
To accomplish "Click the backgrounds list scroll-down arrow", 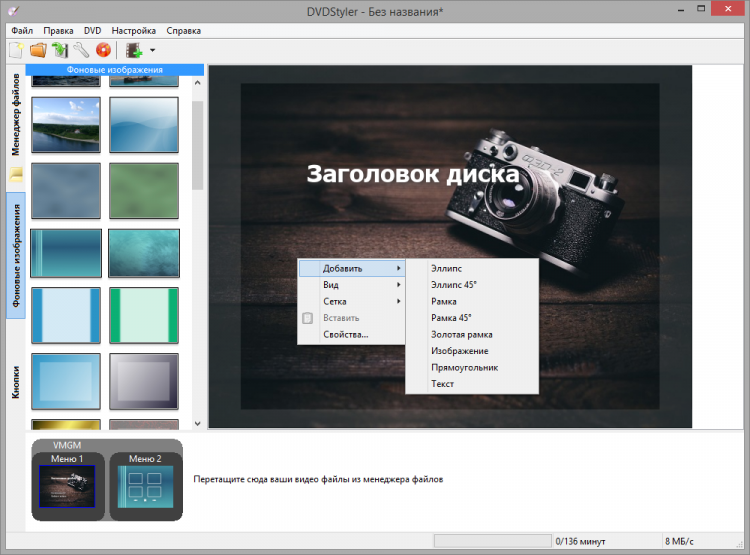I will coord(197,423).
